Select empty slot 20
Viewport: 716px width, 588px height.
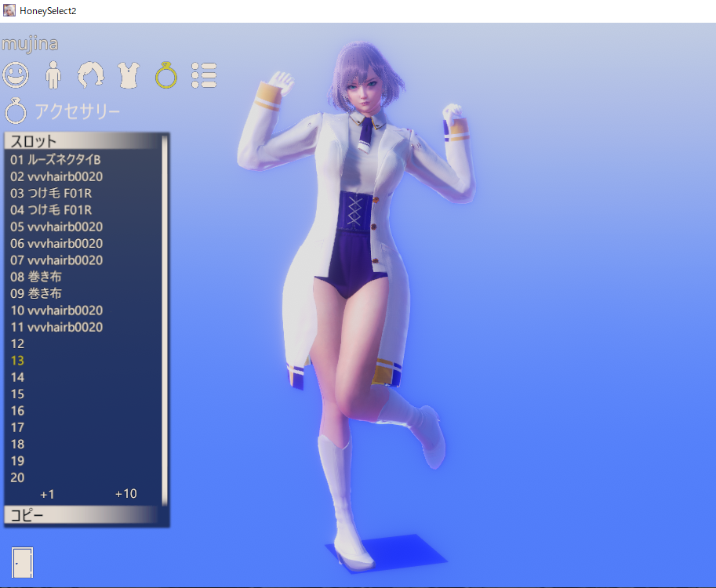pyautogui.click(x=17, y=477)
